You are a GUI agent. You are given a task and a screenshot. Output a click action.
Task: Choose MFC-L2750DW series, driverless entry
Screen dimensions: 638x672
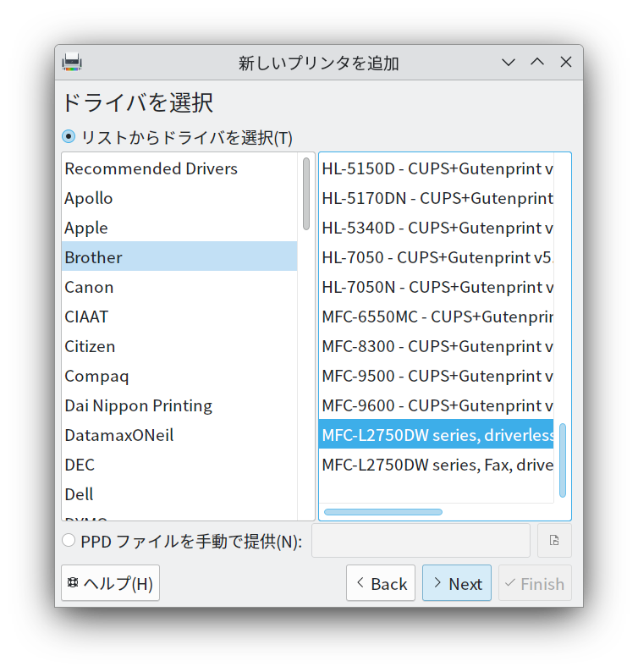436,434
